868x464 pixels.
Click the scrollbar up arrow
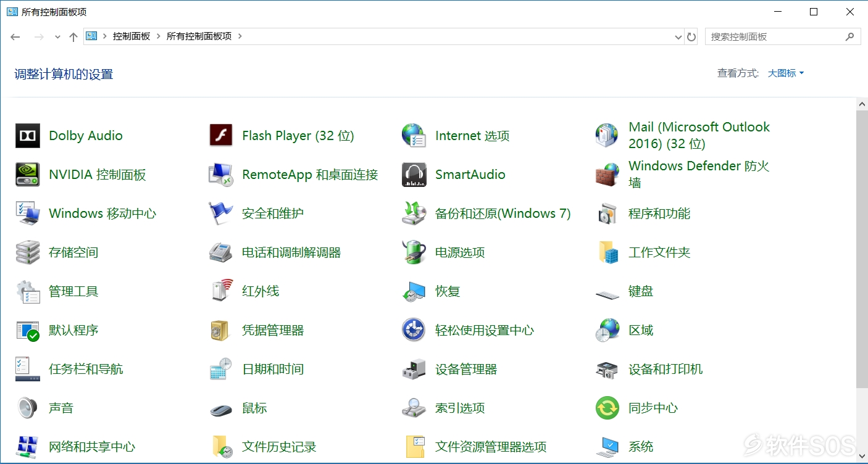(x=862, y=104)
